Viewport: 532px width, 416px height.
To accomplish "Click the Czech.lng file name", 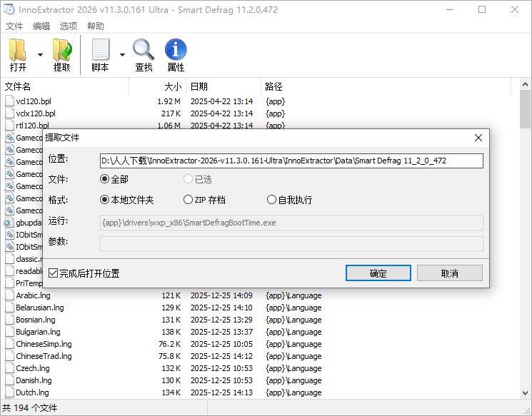I will pyautogui.click(x=33, y=368).
